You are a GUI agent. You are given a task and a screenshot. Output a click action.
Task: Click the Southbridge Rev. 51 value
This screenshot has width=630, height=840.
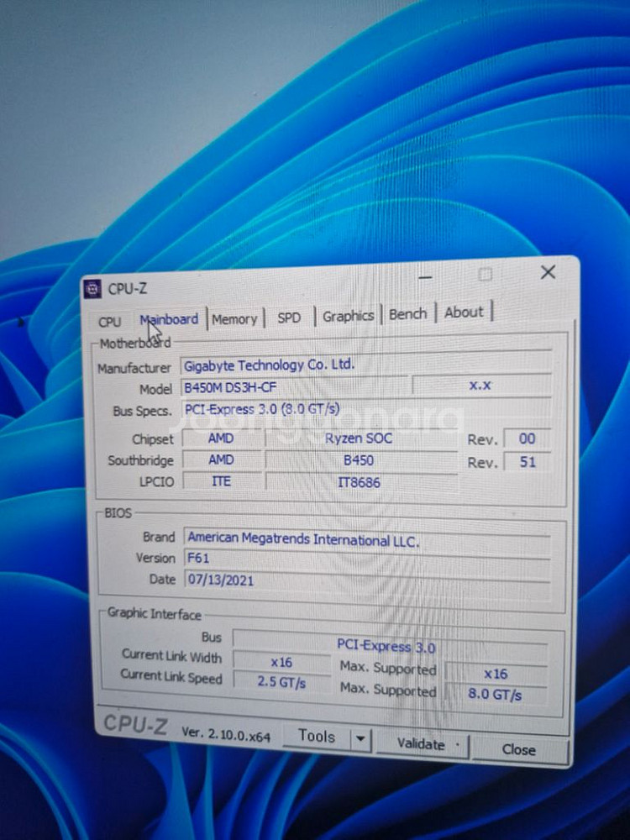pyautogui.click(x=528, y=462)
